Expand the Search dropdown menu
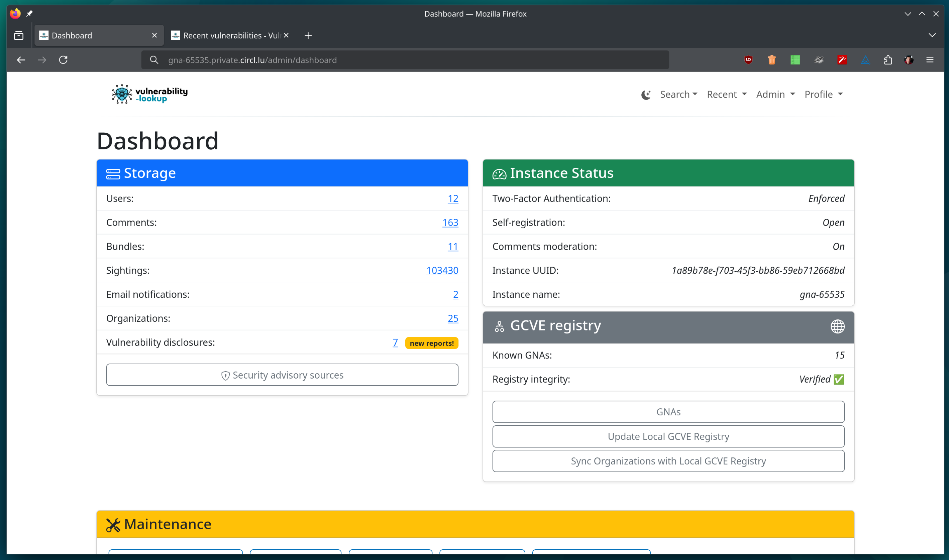 coord(678,94)
